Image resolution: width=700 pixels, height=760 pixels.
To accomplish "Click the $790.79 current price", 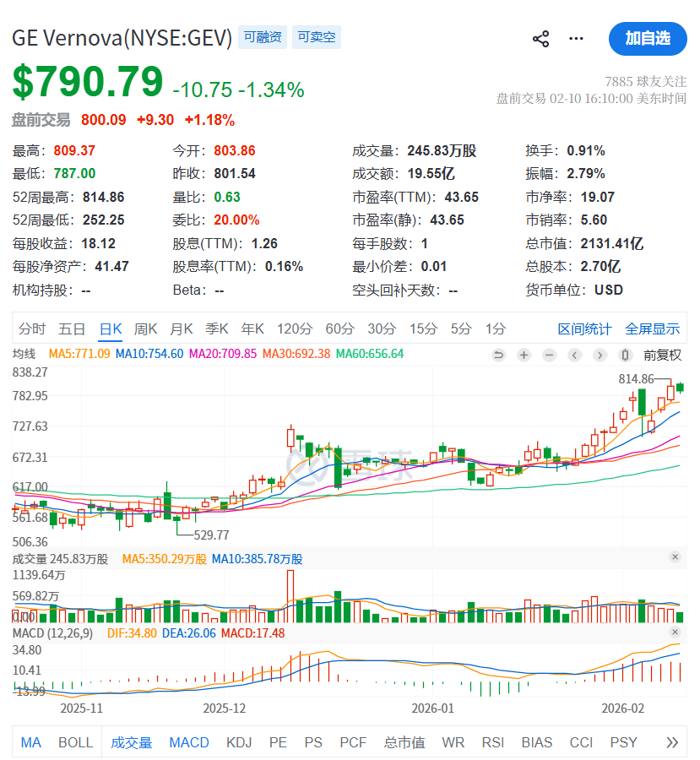I will 88,81.
